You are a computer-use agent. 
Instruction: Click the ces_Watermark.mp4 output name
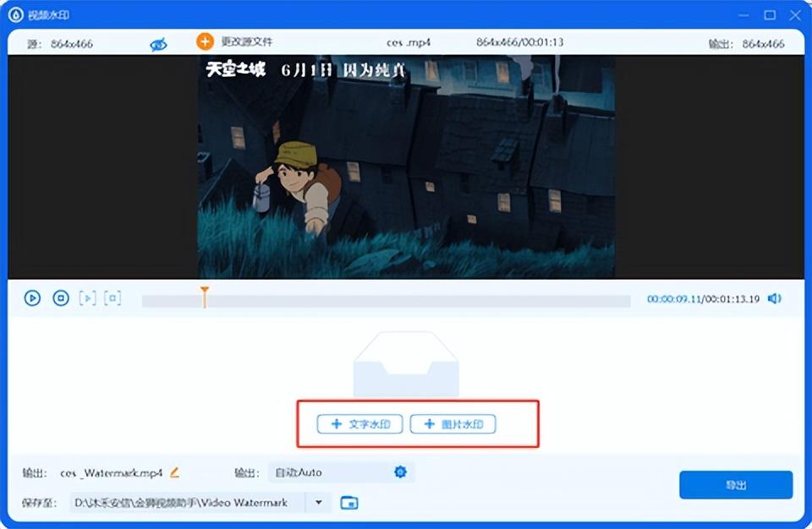(112, 473)
